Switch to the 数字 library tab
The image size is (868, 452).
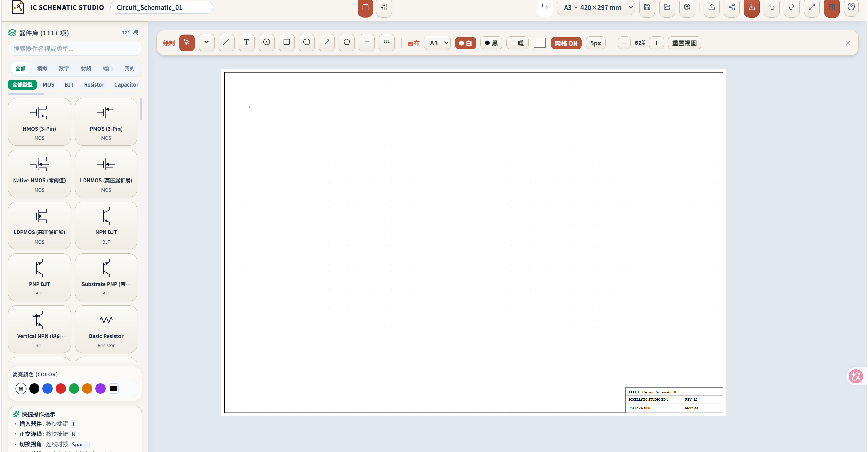[x=64, y=68]
